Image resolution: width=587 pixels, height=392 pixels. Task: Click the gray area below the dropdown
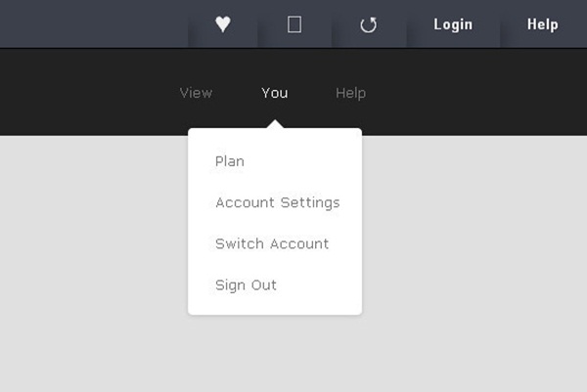275,354
